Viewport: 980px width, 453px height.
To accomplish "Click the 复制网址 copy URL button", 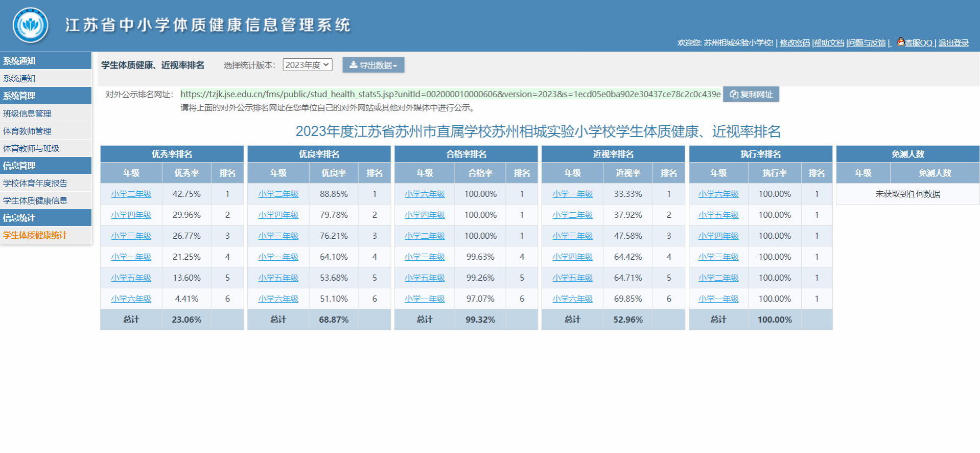I will (x=751, y=94).
